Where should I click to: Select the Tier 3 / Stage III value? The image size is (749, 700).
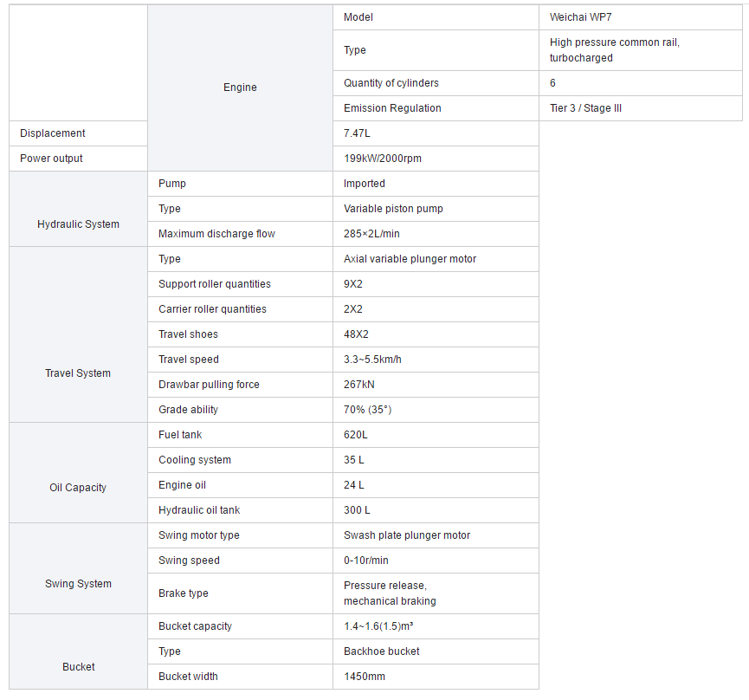[x=585, y=108]
